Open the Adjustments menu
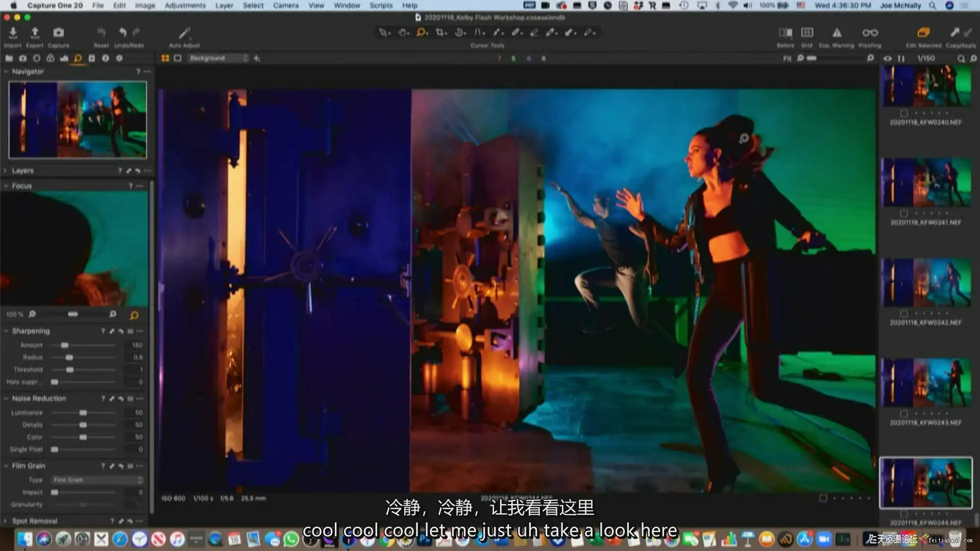 tap(185, 5)
